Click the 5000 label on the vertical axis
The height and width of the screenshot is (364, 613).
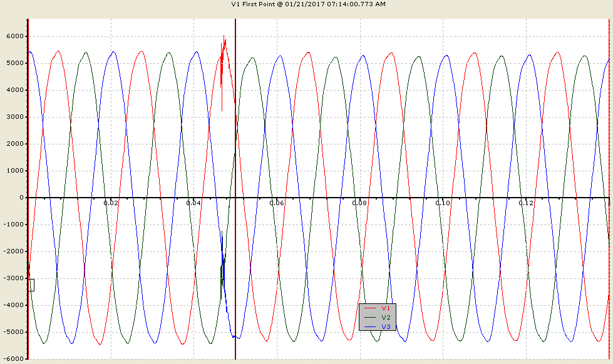coord(15,63)
